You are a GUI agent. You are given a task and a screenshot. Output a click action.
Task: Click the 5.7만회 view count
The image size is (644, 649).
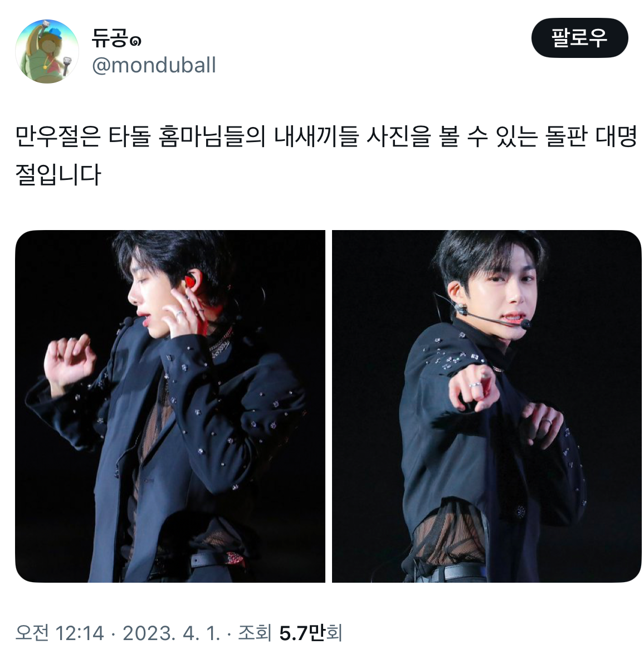click(x=311, y=633)
